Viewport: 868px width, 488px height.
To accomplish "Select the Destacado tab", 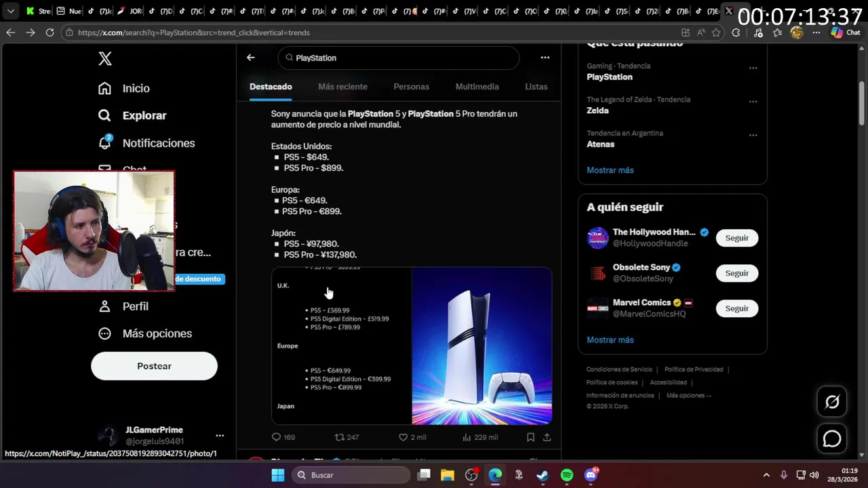I will click(x=271, y=87).
